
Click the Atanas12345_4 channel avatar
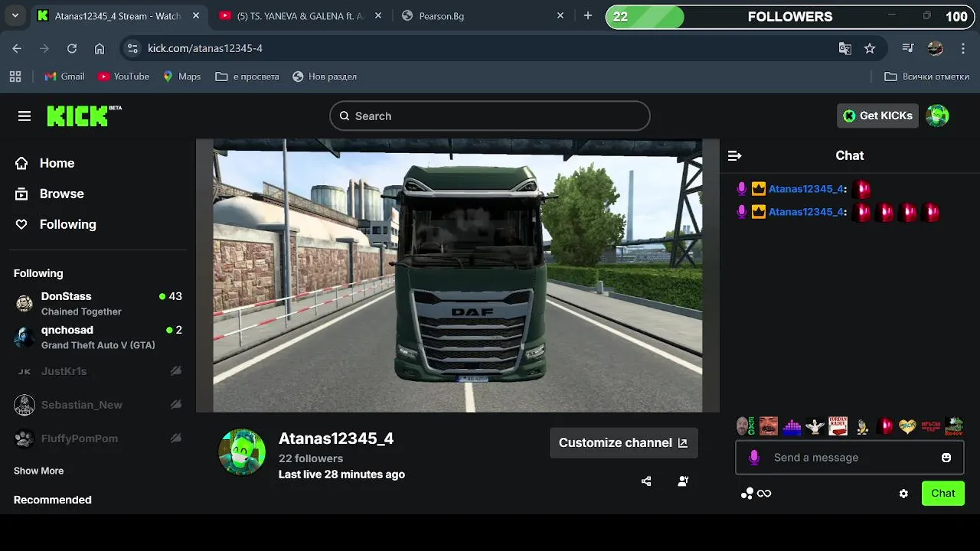click(x=242, y=452)
